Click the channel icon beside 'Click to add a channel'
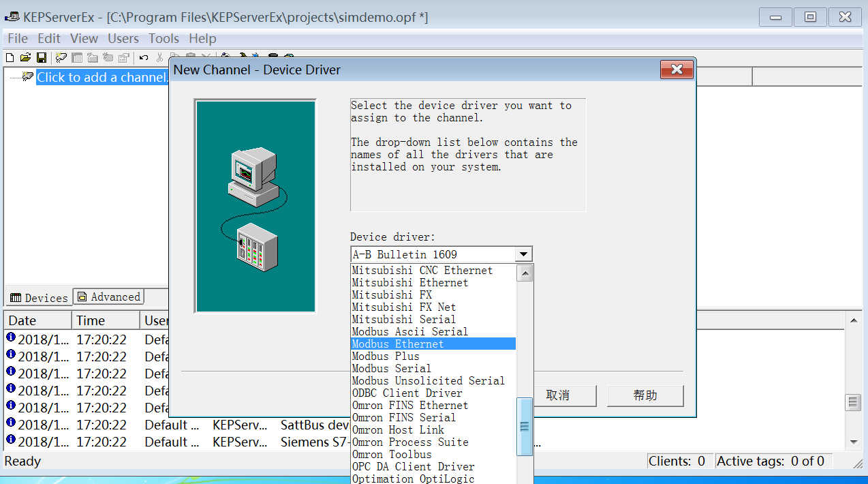 28,77
